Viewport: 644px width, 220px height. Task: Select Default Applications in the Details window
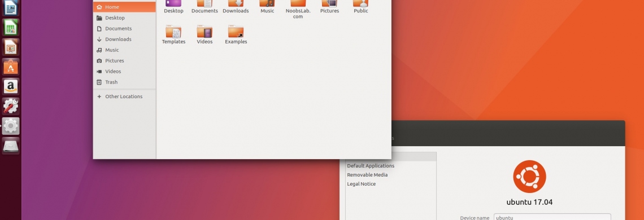[390, 166]
